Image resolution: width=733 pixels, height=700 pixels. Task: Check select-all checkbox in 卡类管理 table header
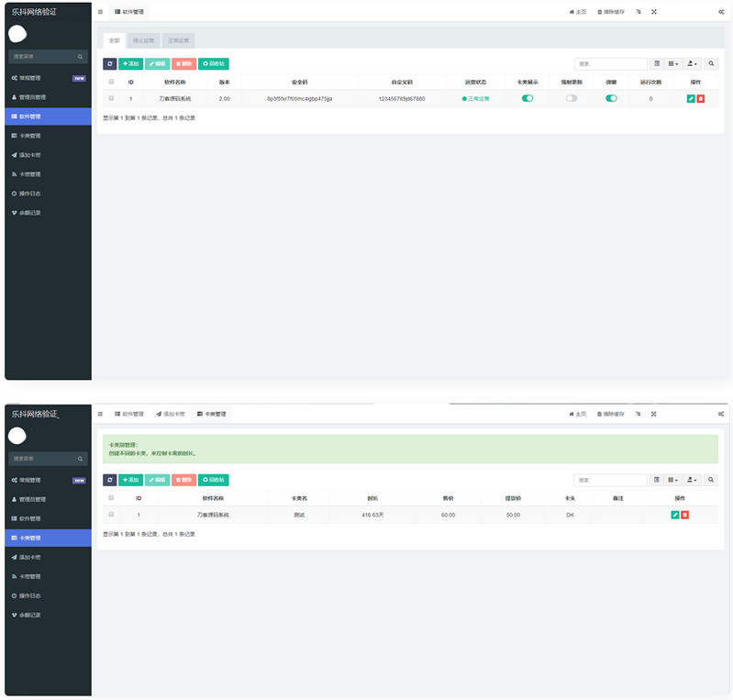[x=111, y=497]
